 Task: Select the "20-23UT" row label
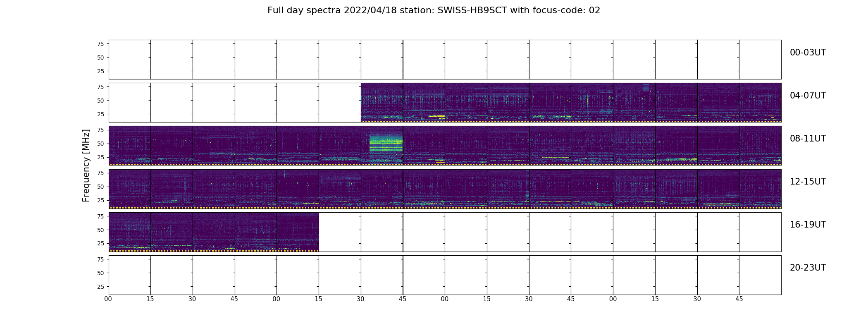click(x=808, y=268)
